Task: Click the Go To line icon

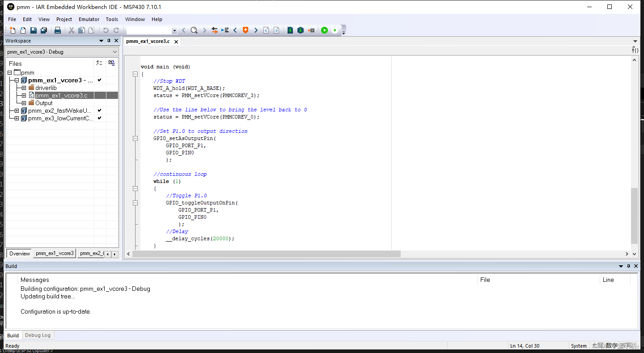Action: pos(225,30)
